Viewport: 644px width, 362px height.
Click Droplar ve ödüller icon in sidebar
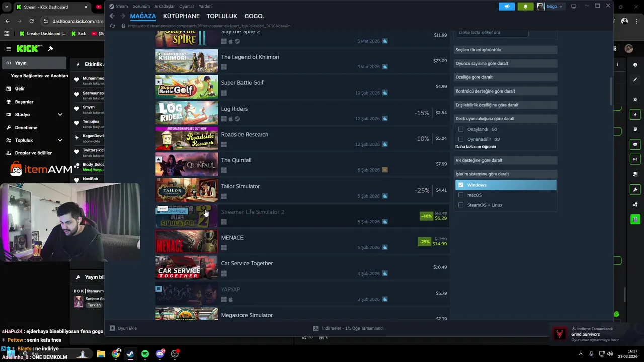point(9,153)
